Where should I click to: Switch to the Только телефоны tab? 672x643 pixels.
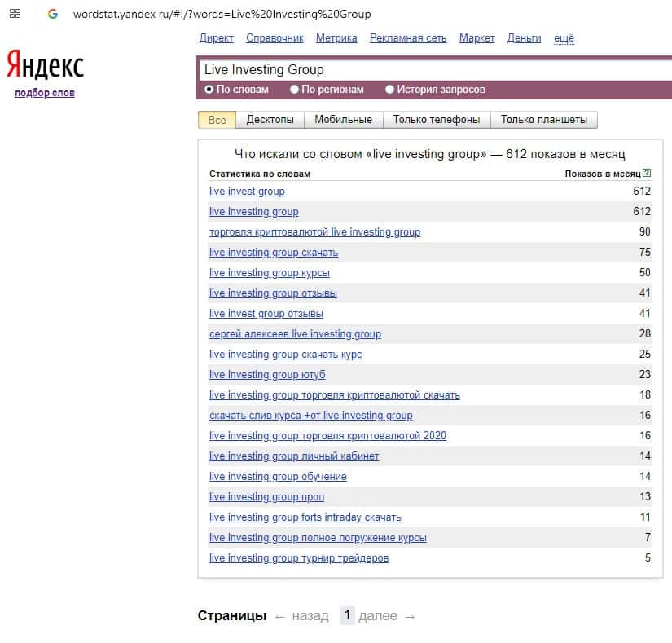coord(437,120)
